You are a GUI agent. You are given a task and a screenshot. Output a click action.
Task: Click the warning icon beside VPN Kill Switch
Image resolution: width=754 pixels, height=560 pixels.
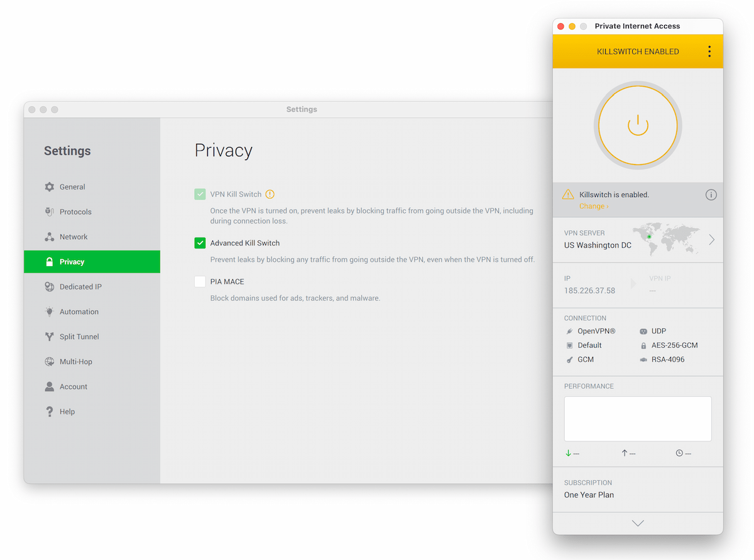click(x=270, y=194)
